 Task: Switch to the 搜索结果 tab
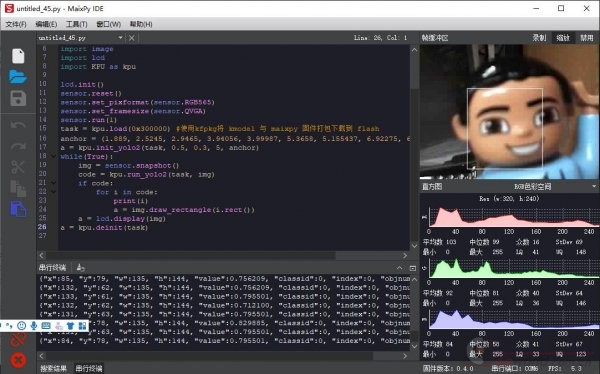[53, 368]
